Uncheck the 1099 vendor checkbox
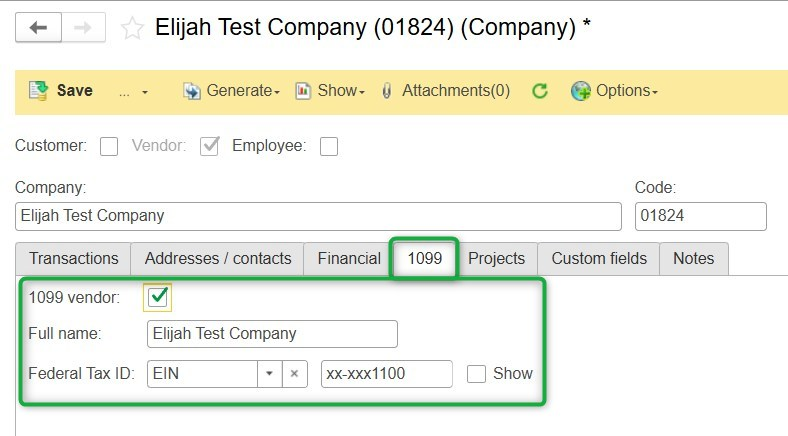Viewport: 788px width, 436px height. click(x=158, y=297)
